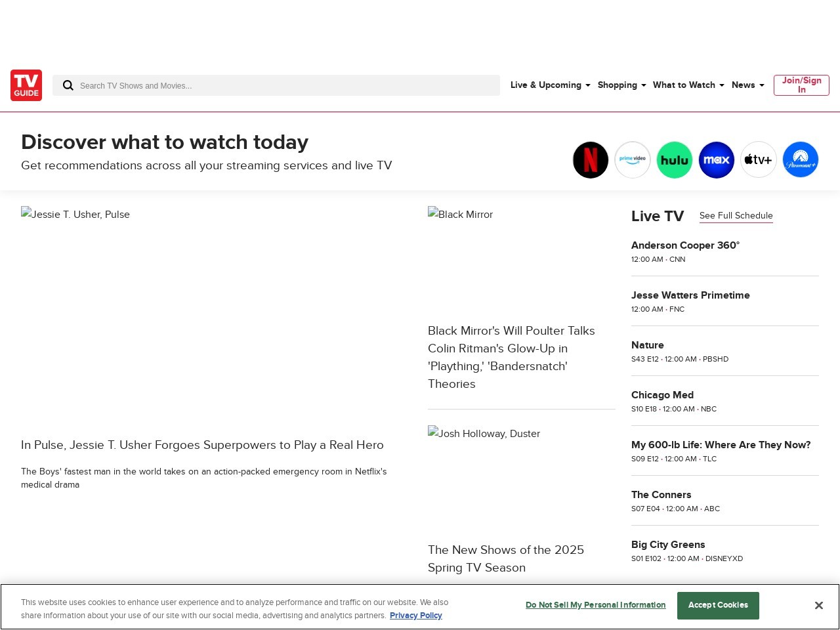Accept Cookies in the banner

tap(718, 605)
